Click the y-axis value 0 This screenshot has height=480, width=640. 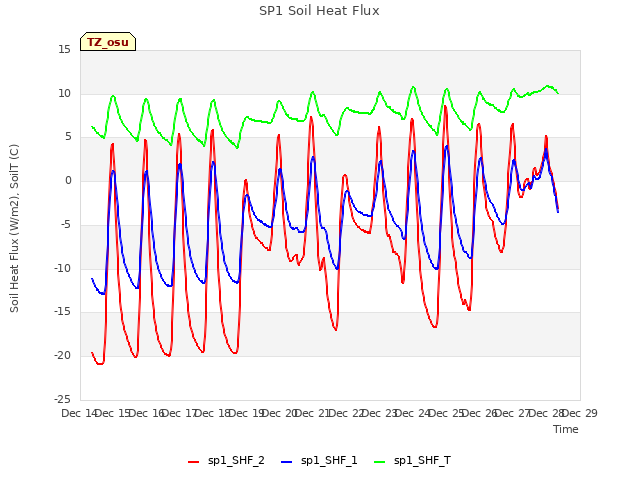[68, 180]
